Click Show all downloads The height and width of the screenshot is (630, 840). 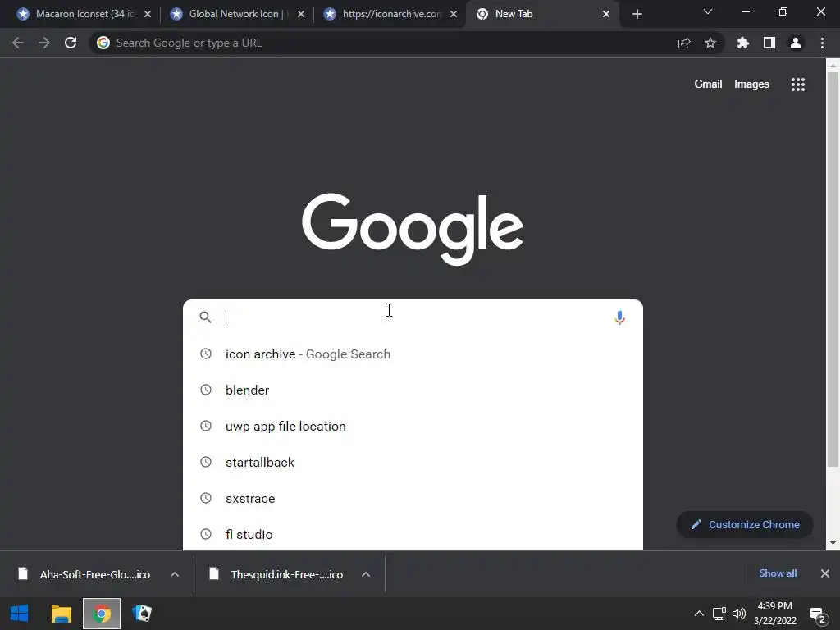click(x=778, y=573)
